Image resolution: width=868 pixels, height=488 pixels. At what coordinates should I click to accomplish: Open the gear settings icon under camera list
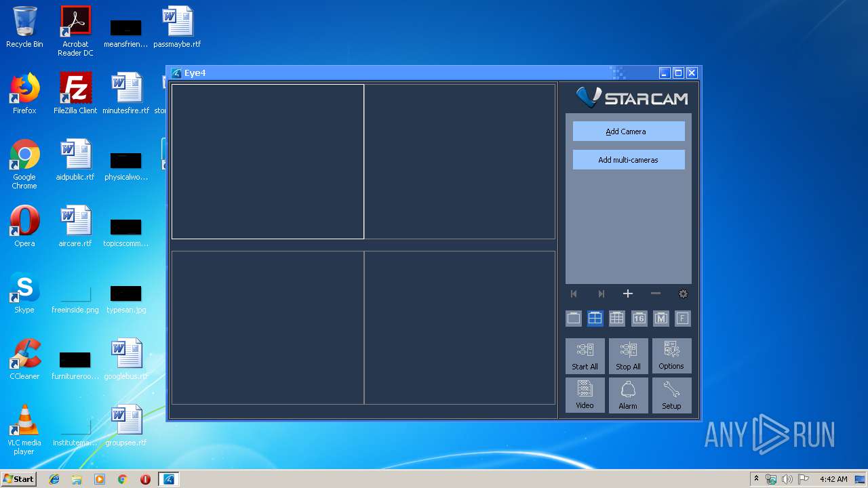pos(683,293)
